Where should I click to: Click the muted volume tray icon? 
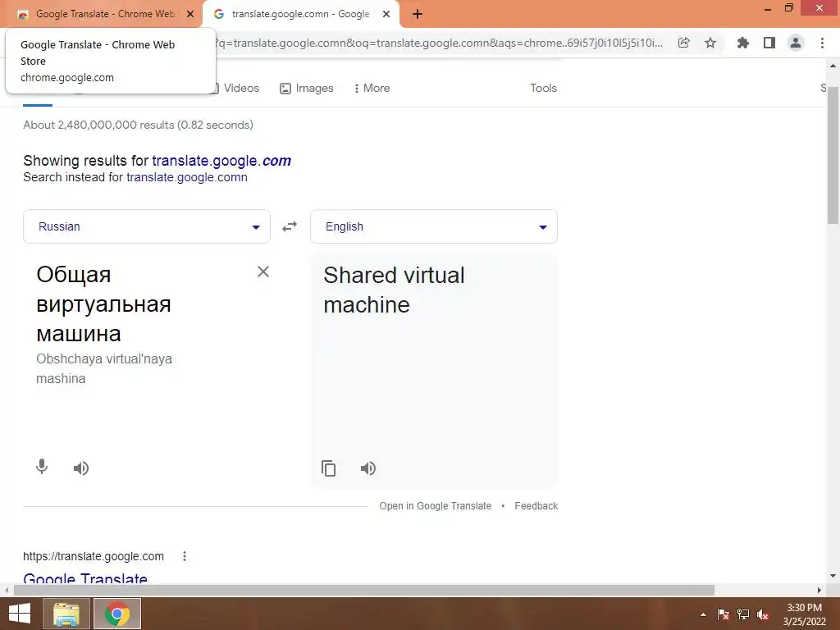[763, 614]
